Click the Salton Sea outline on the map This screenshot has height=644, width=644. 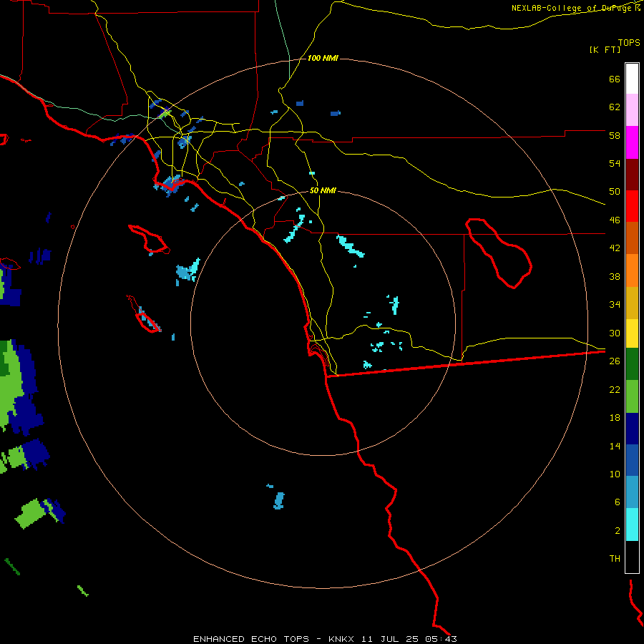(499, 253)
